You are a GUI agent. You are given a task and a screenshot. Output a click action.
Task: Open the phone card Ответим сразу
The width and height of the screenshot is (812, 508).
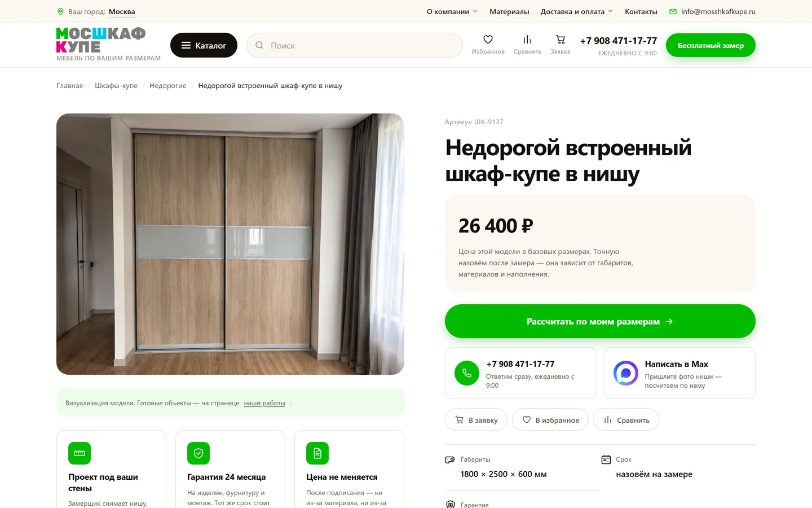pyautogui.click(x=520, y=373)
